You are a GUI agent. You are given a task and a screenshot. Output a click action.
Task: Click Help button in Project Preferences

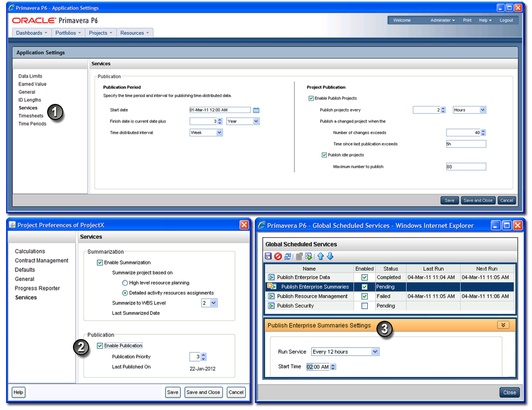pyautogui.click(x=18, y=392)
